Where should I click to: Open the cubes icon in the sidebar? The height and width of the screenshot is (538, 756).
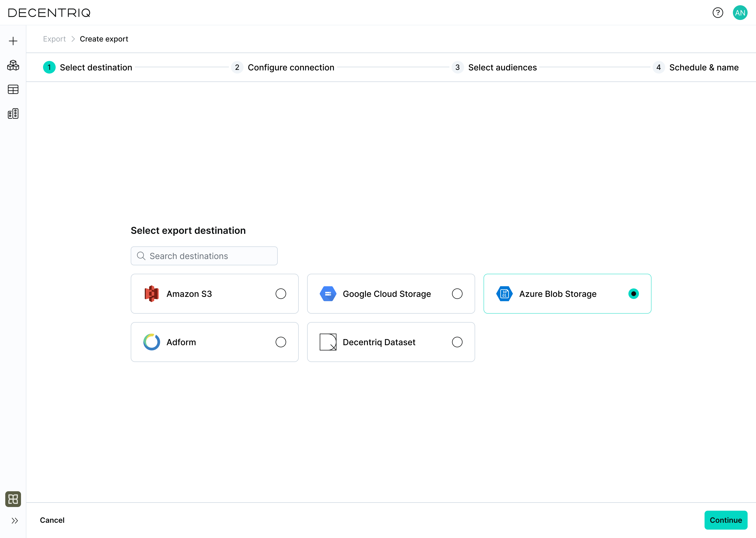(13, 65)
